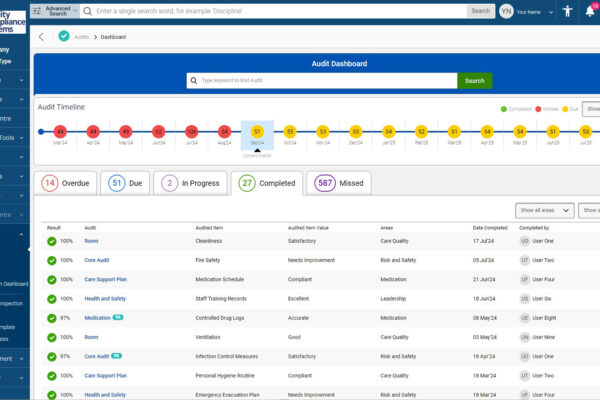Click User Eight avatar in the table
This screenshot has width=600, height=400.
point(525,318)
